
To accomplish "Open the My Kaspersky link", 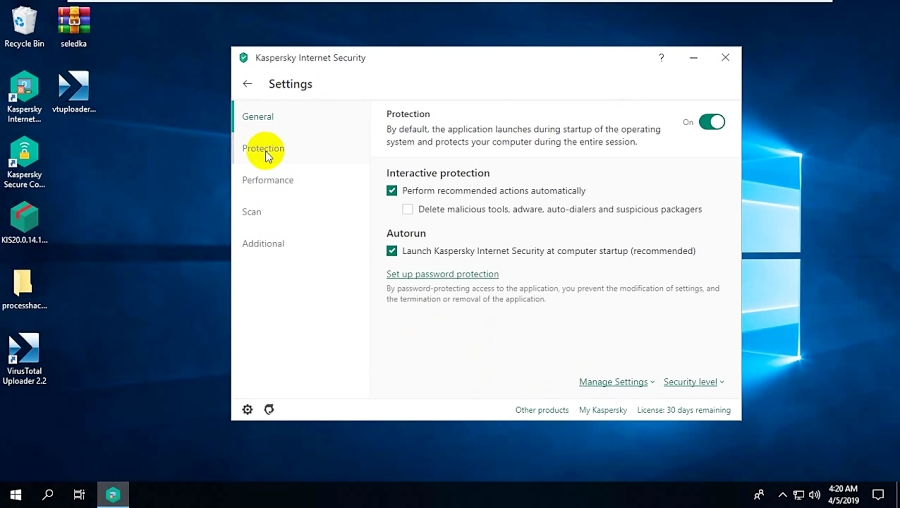I will [603, 410].
